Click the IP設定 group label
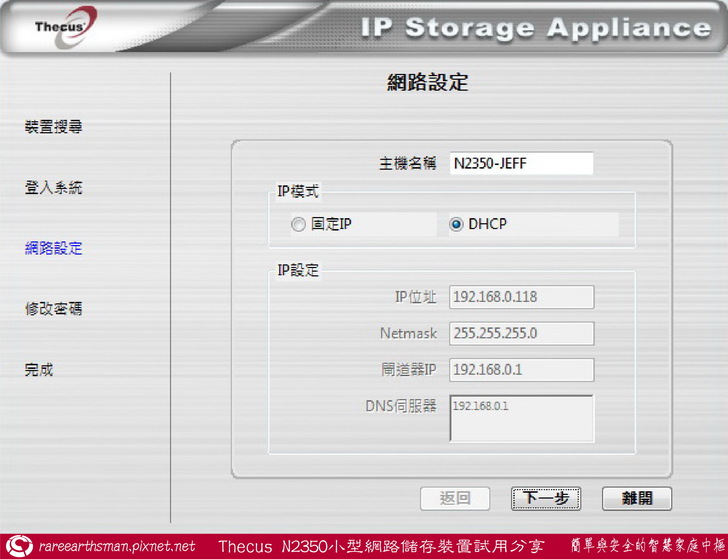 pyautogui.click(x=298, y=270)
